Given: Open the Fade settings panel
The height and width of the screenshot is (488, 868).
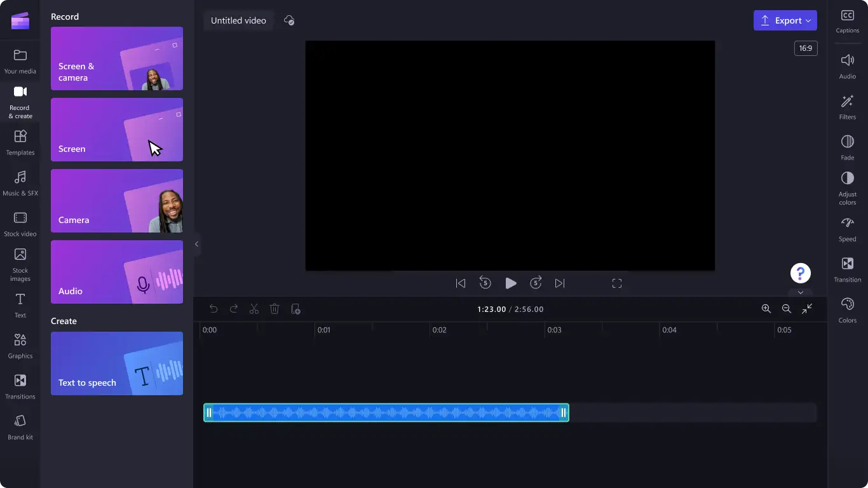Looking at the screenshot, I should [848, 148].
